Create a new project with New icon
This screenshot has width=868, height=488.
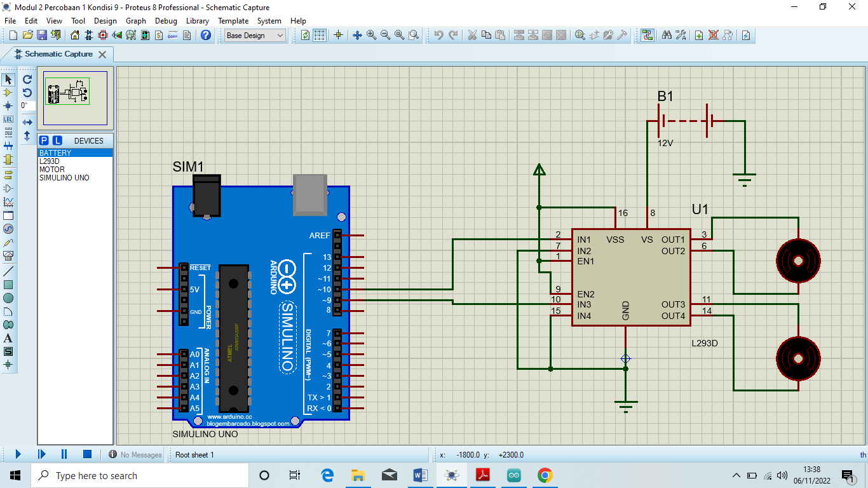[13, 36]
